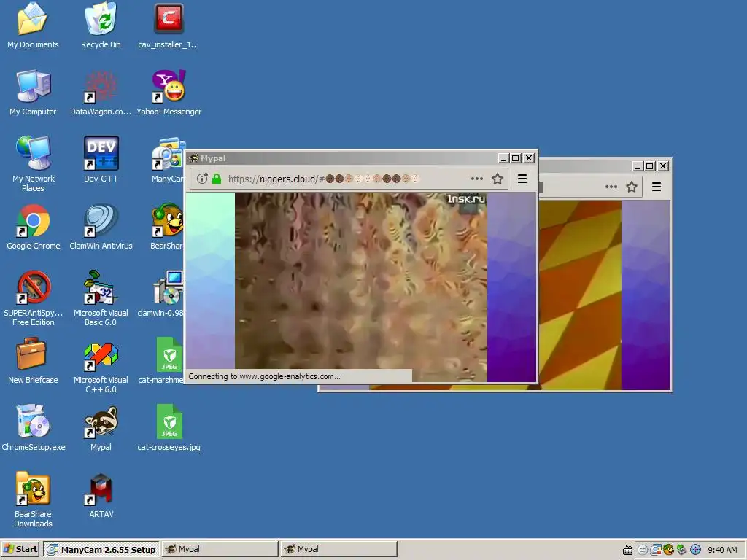Maximize the front Mypal window
747x560 pixels.
click(x=516, y=158)
